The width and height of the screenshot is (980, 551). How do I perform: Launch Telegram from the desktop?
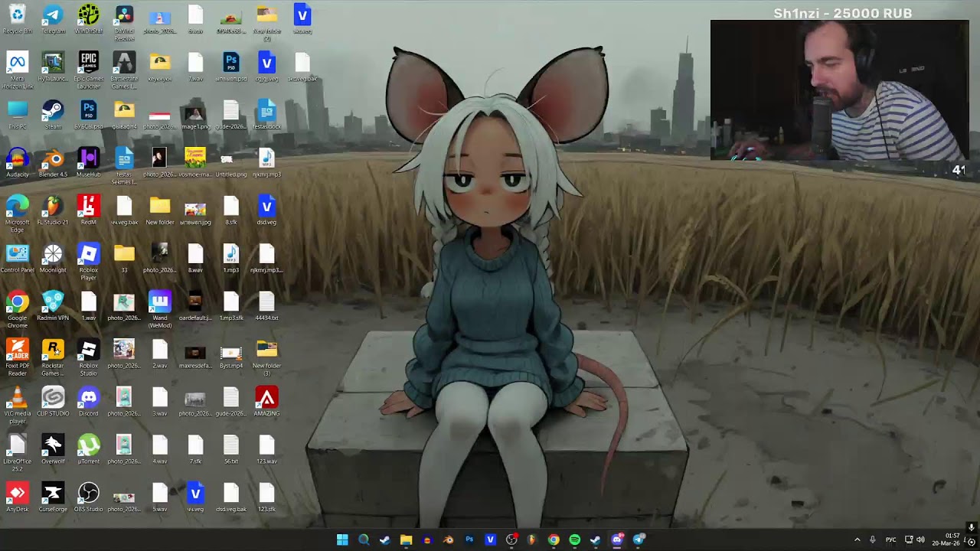[x=53, y=20]
